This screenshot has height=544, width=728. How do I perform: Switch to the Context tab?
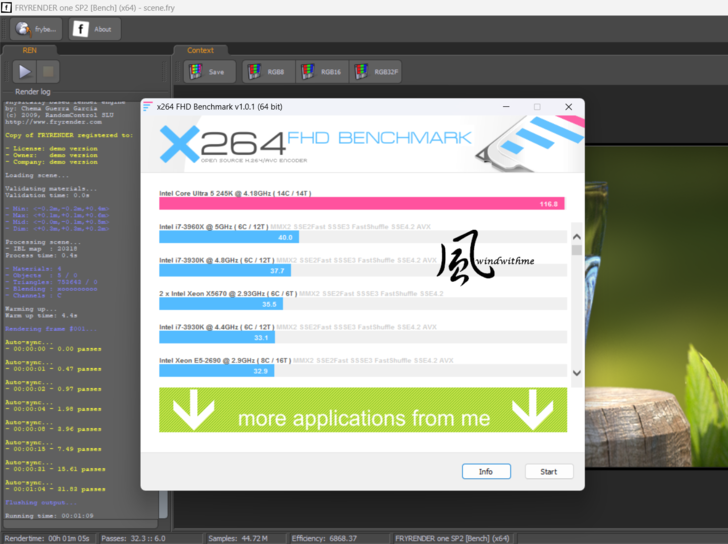[200, 50]
